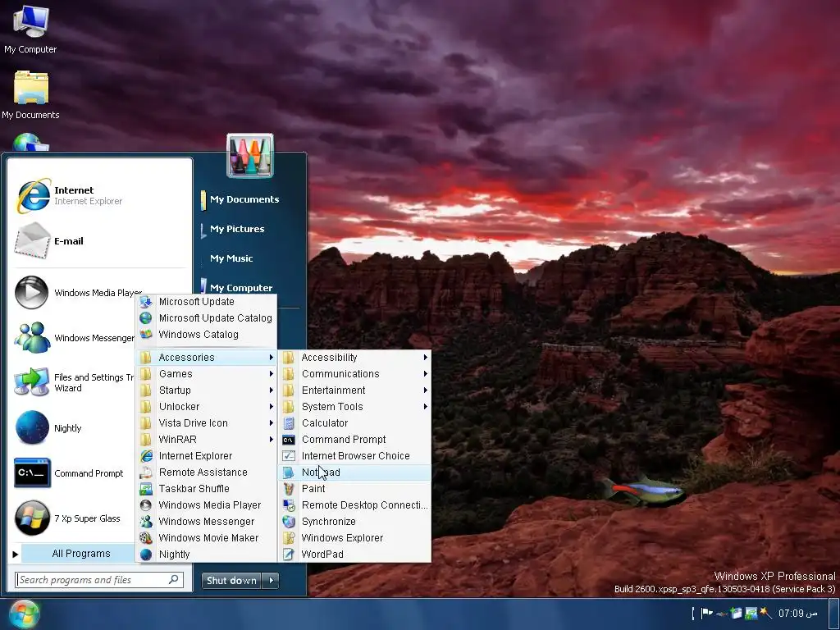Screen dimensions: 840x630
Task: Click pinned Internet Explorer icon
Action: click(x=33, y=195)
